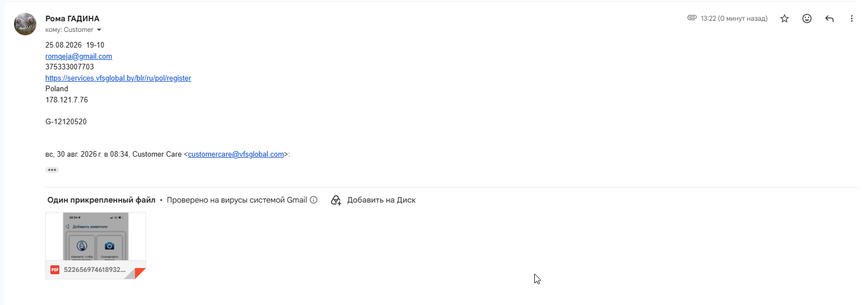Click the attachment file name 522656974618932

tap(95, 269)
